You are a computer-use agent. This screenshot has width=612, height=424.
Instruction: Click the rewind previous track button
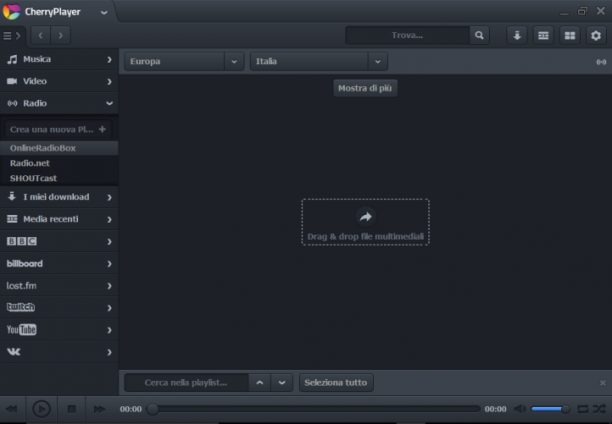point(12,409)
